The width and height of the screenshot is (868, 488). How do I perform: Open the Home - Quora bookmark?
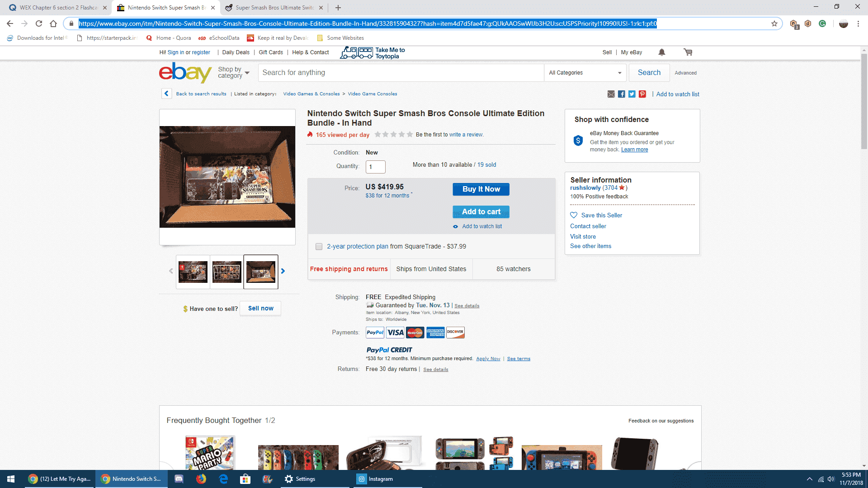169,38
